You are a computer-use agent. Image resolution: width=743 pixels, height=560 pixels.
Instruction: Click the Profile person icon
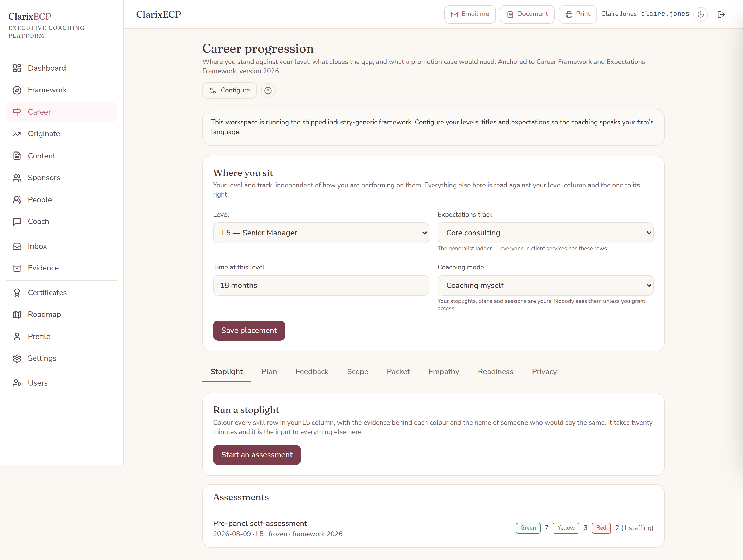pos(17,337)
